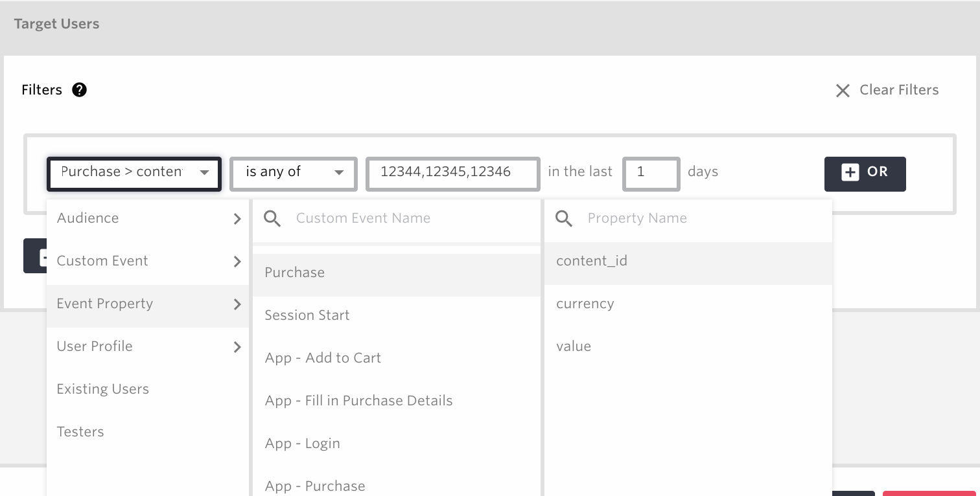
Task: Select the Purchase event
Action: [x=397, y=275]
